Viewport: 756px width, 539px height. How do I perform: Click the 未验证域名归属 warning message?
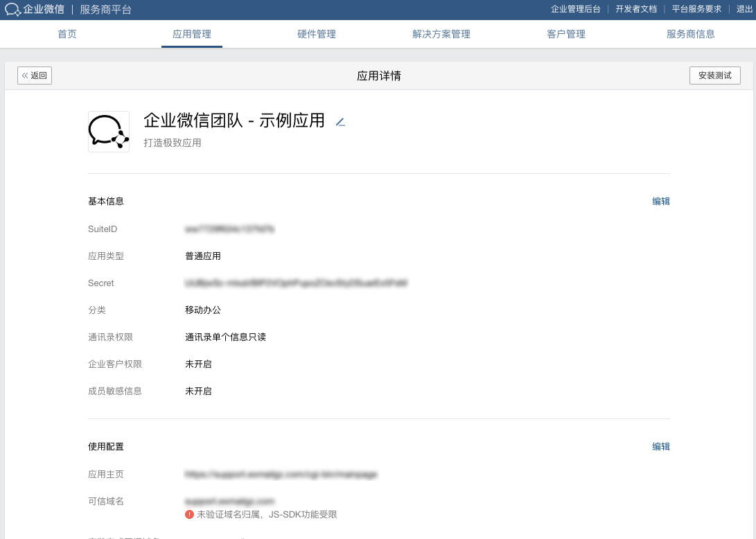pos(267,515)
